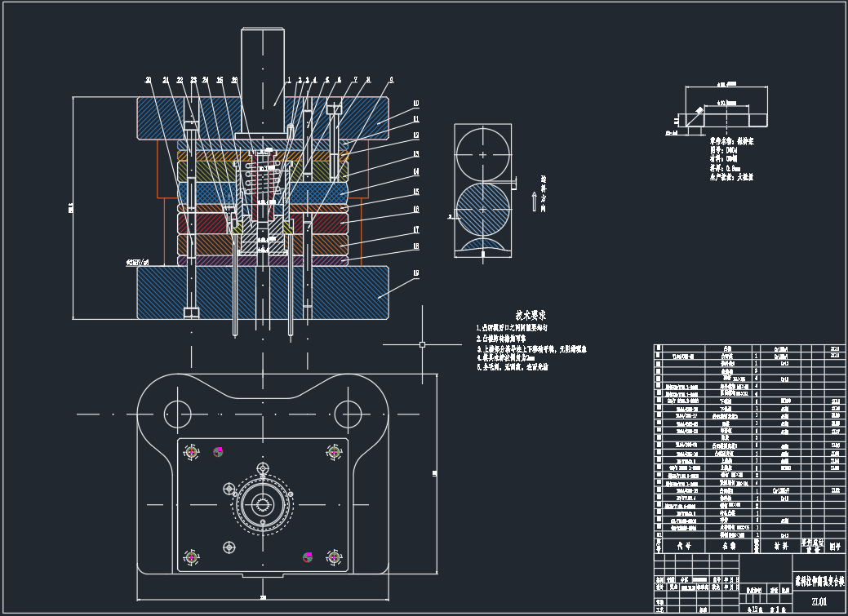Select the hatched circle in strip layout view
Viewport: 848px width, 616px height.
click(x=483, y=210)
